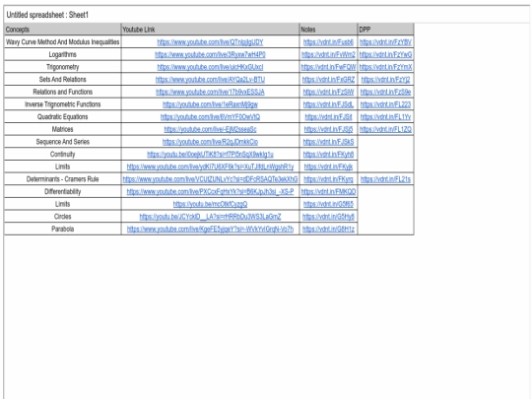Select the 'Quadratic Equations' cell
Screen dimensions: 532x399
(x=62, y=117)
